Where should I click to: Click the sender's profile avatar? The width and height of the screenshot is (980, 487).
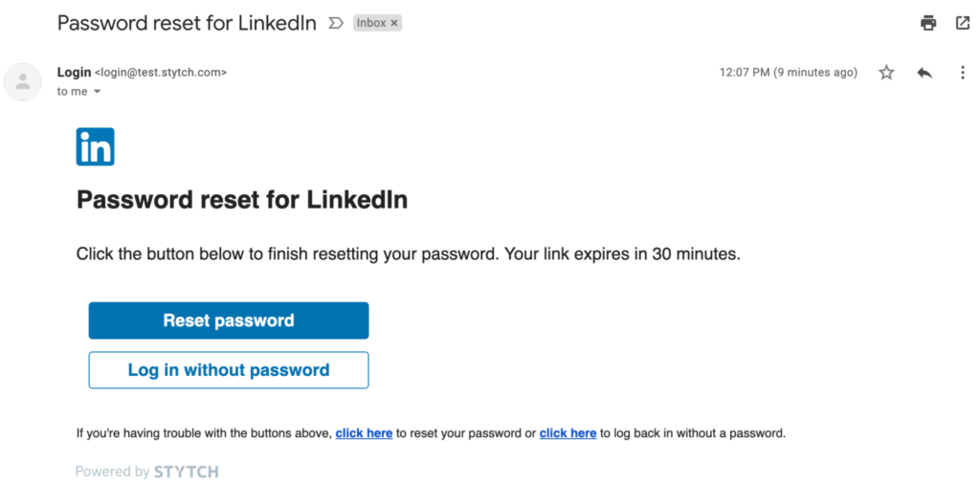tap(23, 81)
